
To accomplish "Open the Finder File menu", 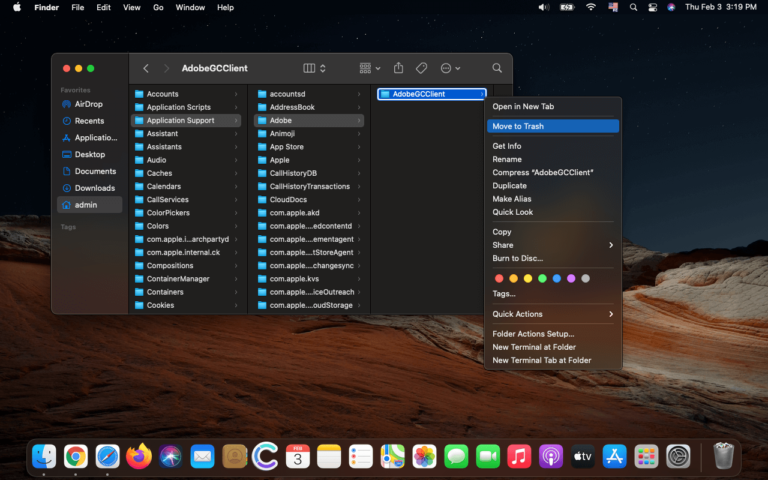I will [77, 7].
